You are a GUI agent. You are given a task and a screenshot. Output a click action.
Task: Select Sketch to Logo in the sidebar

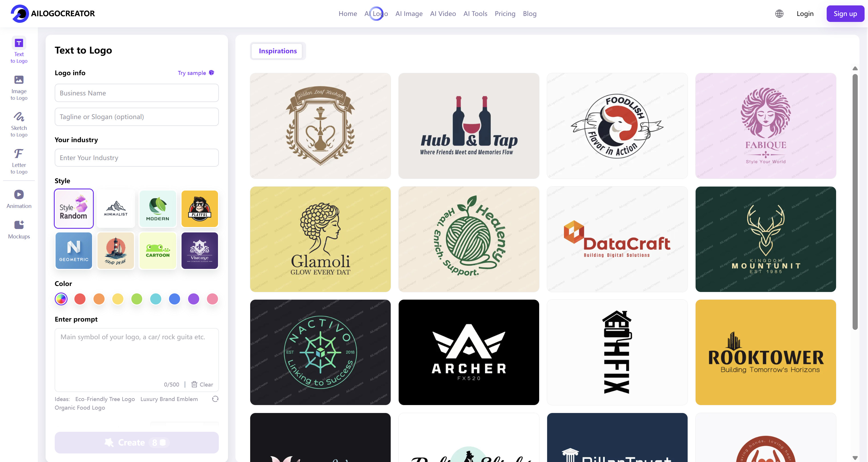pyautogui.click(x=19, y=124)
